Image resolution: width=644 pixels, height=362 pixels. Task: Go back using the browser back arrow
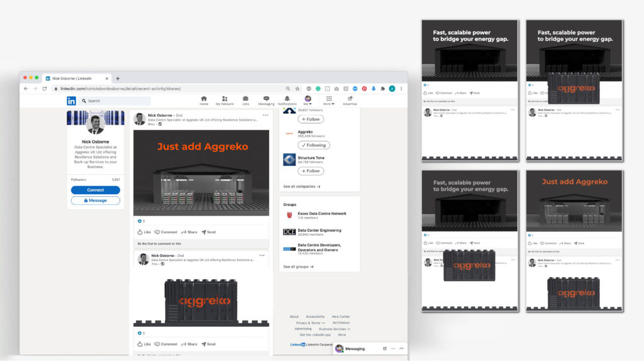[x=26, y=89]
